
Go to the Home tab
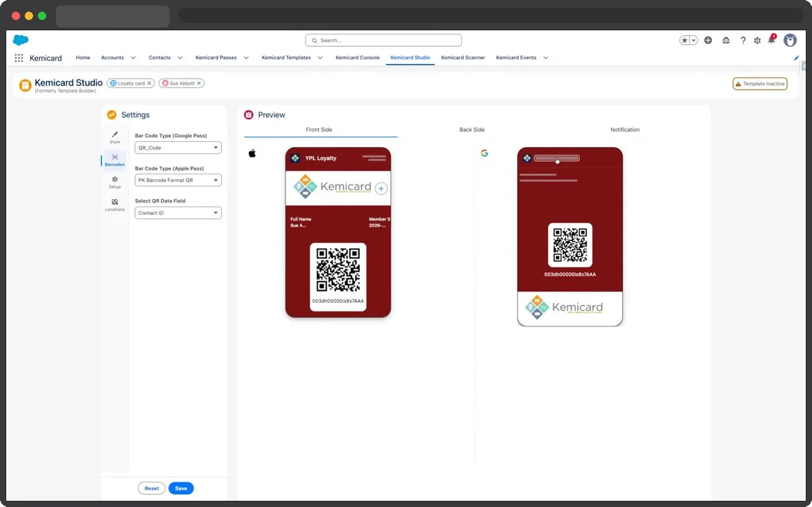tap(83, 57)
